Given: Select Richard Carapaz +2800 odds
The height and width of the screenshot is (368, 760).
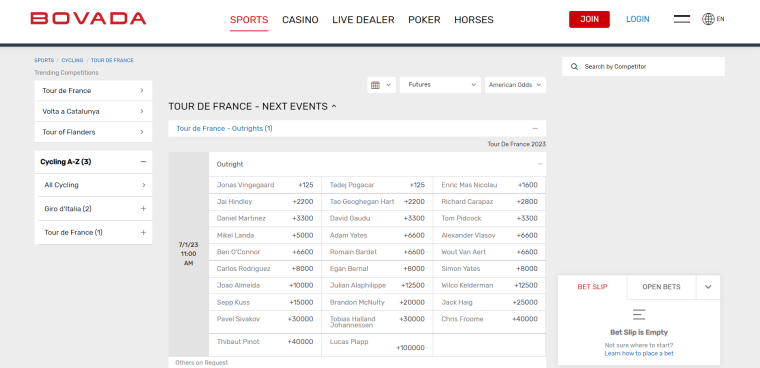Looking at the screenshot, I should click(489, 202).
